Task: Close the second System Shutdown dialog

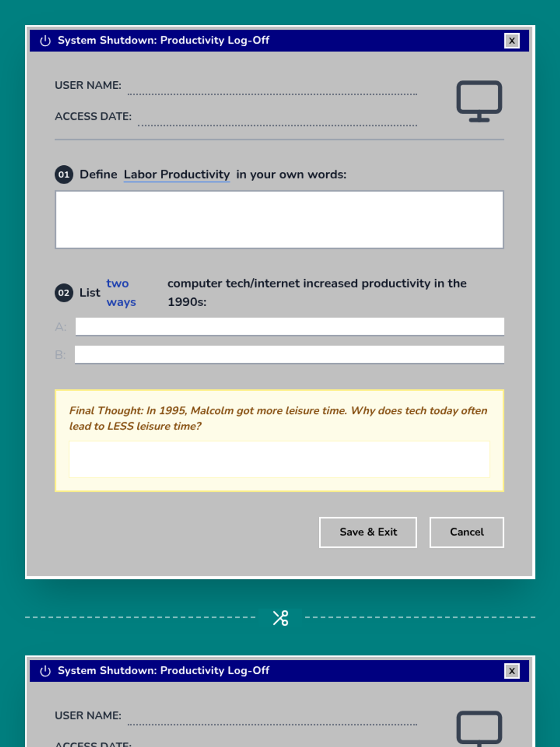Action: [x=511, y=671]
